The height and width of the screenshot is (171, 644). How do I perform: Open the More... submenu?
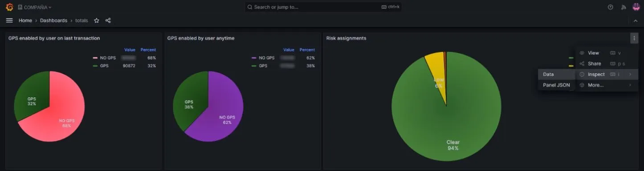point(607,85)
